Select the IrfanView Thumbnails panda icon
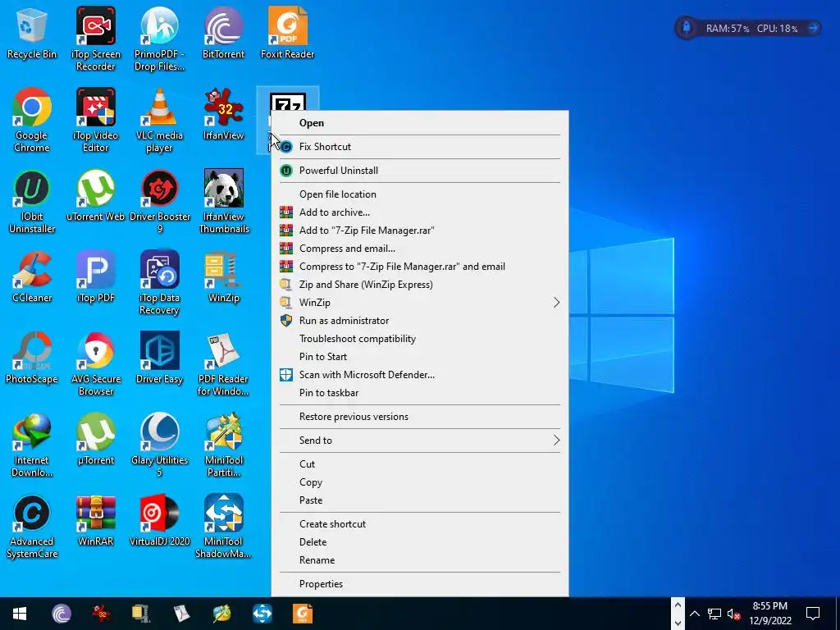This screenshot has width=840, height=630. [x=223, y=202]
